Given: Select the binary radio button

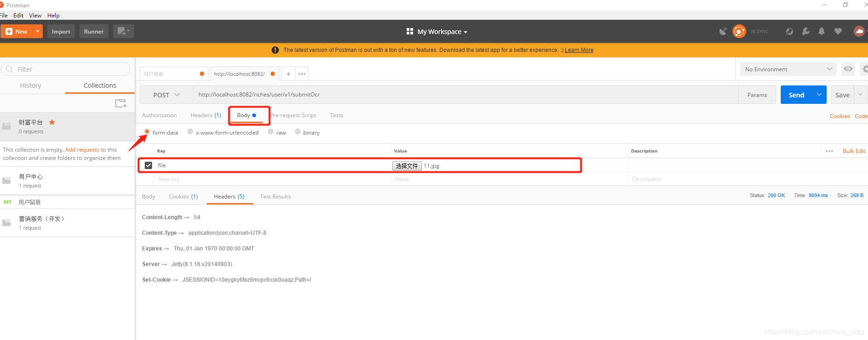Looking at the screenshot, I should tap(298, 132).
